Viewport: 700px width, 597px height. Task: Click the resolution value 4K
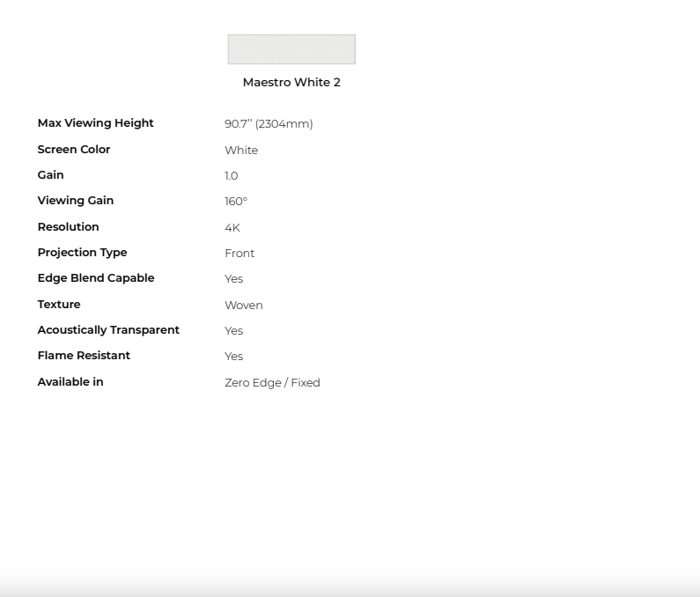click(232, 228)
